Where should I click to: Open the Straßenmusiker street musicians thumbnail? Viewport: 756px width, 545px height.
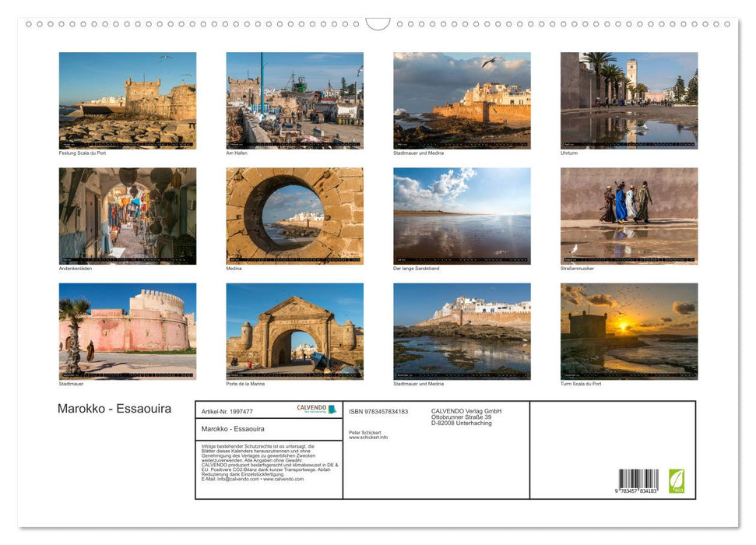(629, 214)
